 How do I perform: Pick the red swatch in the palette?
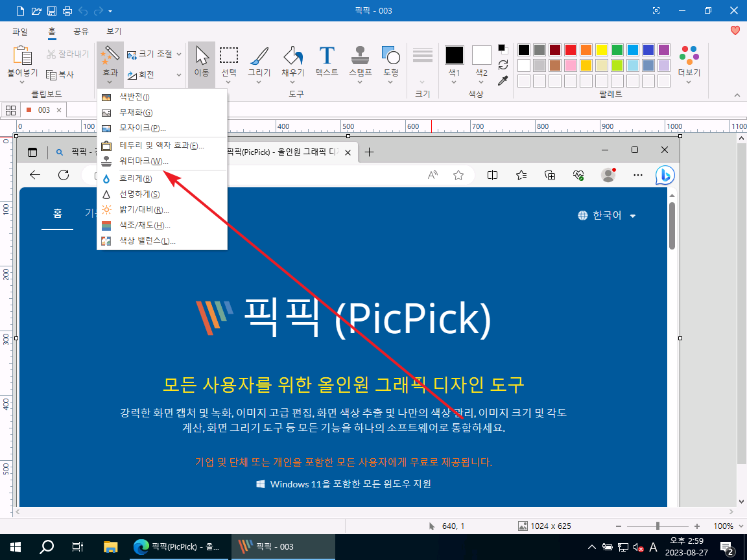(x=570, y=49)
